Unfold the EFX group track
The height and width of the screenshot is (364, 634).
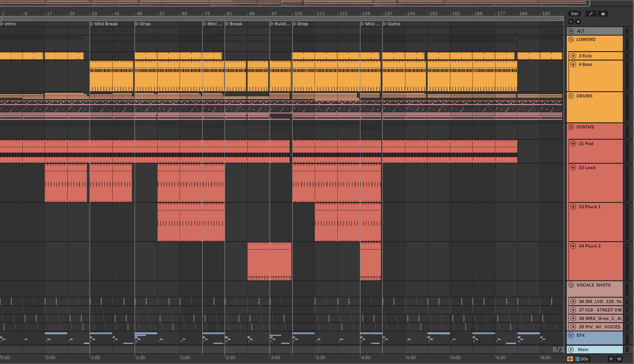(571, 336)
